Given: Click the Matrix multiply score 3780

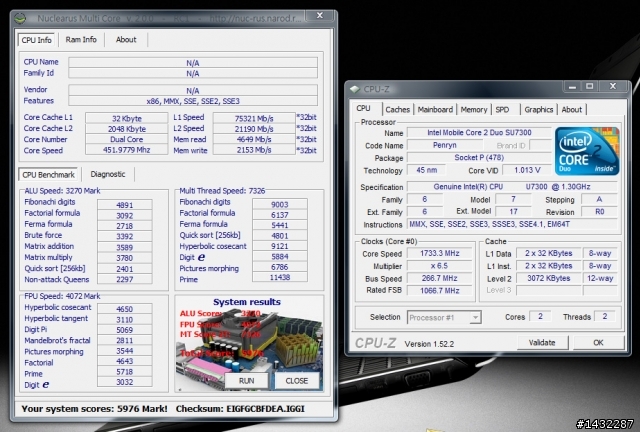Looking at the screenshot, I should point(124,258).
